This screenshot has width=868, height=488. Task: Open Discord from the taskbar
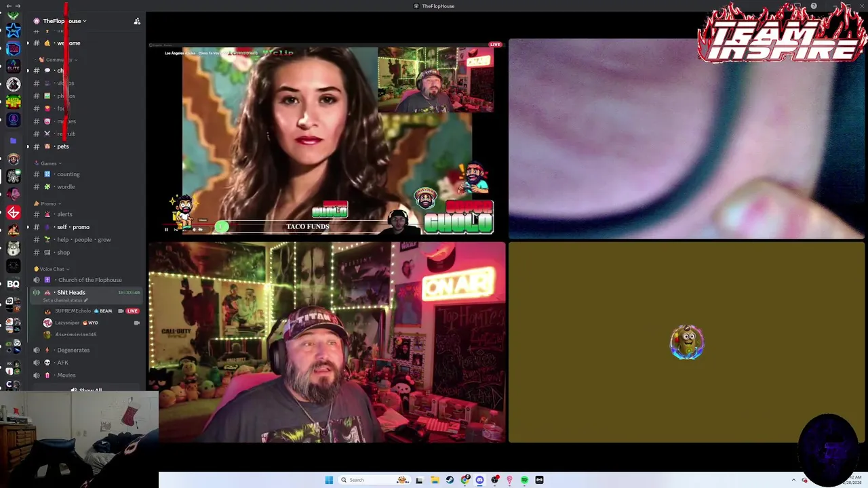point(479,480)
